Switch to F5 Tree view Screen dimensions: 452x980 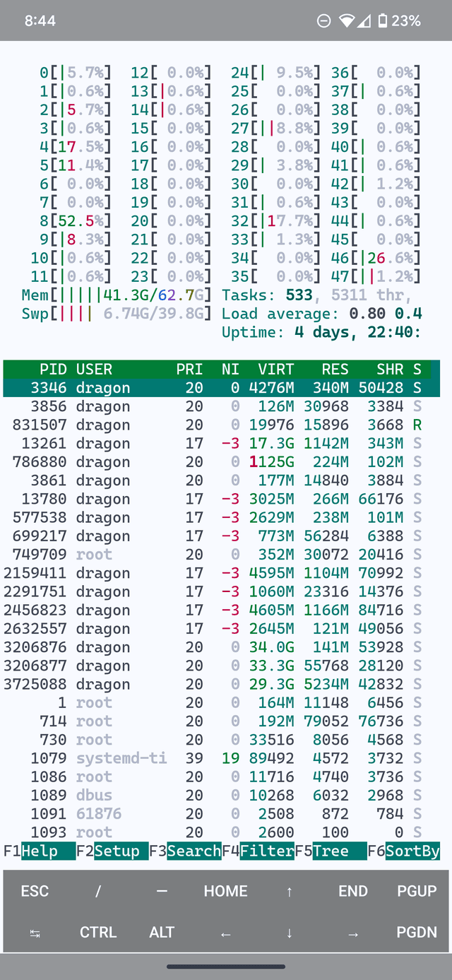tap(331, 851)
